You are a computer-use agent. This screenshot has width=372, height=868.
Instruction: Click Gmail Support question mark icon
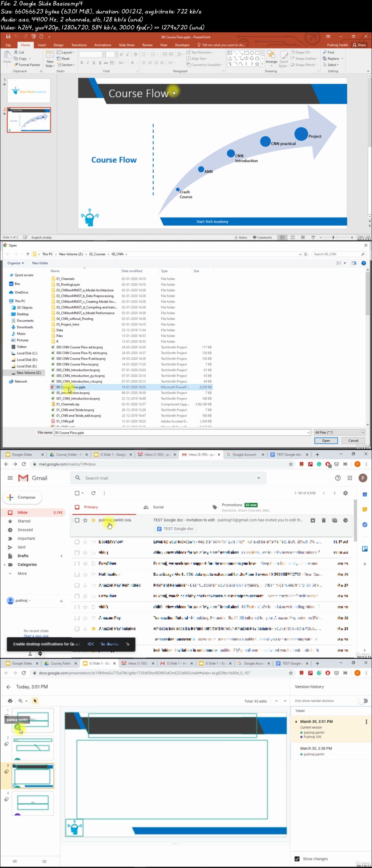click(x=338, y=478)
